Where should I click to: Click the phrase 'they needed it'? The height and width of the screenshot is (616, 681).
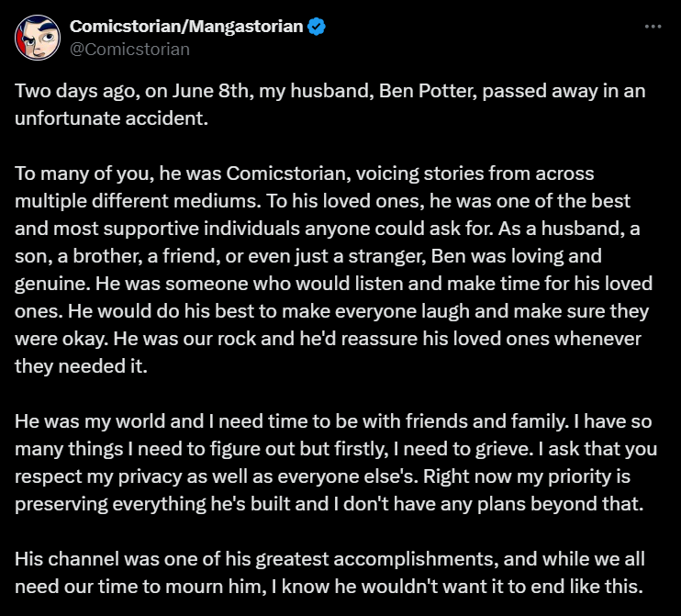pyautogui.click(x=79, y=366)
